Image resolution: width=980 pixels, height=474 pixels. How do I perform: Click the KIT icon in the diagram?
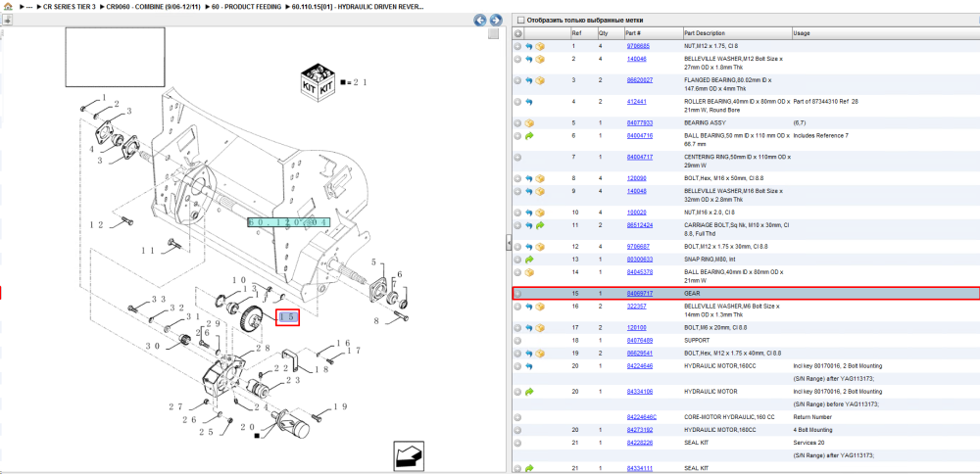point(317,81)
